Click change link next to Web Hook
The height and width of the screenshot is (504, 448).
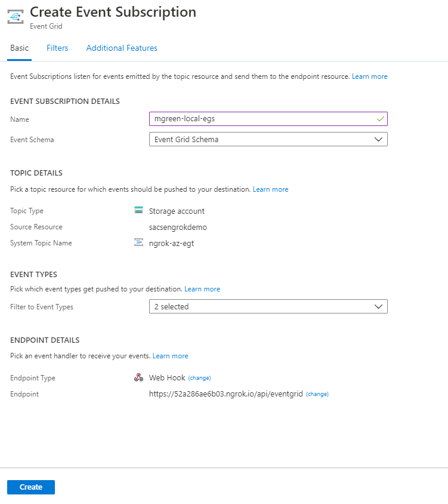[199, 378]
